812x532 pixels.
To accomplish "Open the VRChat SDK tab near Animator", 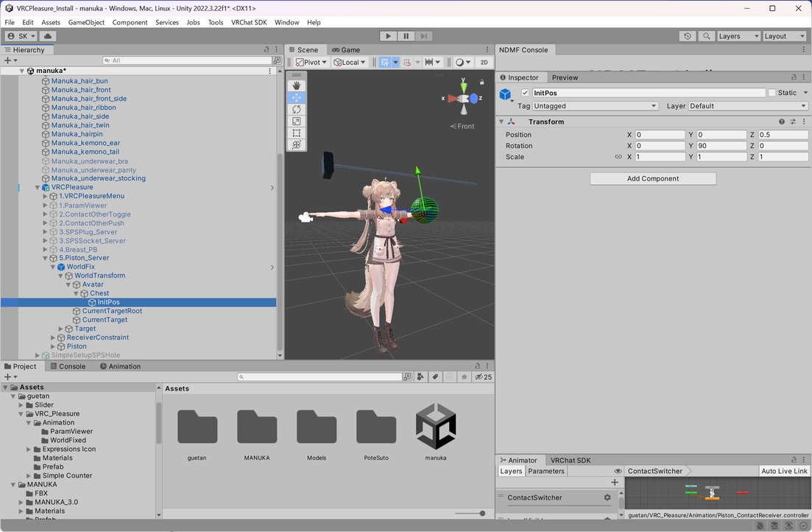I will [x=570, y=460].
